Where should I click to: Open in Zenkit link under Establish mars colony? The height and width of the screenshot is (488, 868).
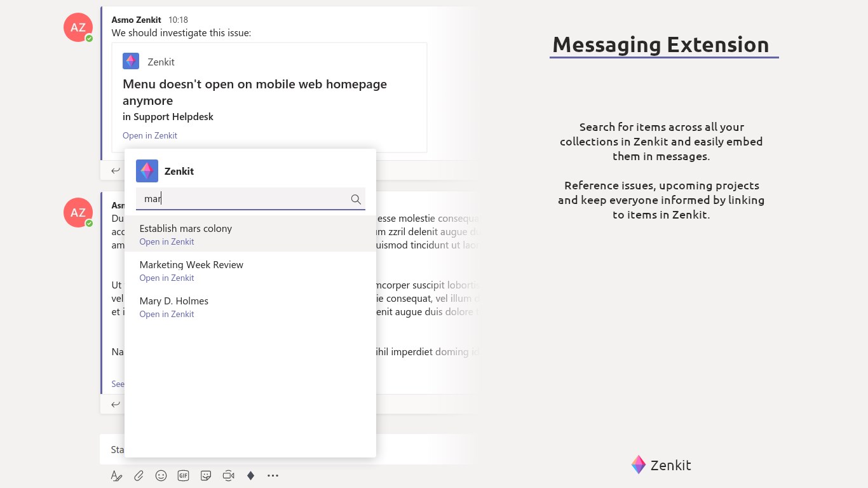166,241
